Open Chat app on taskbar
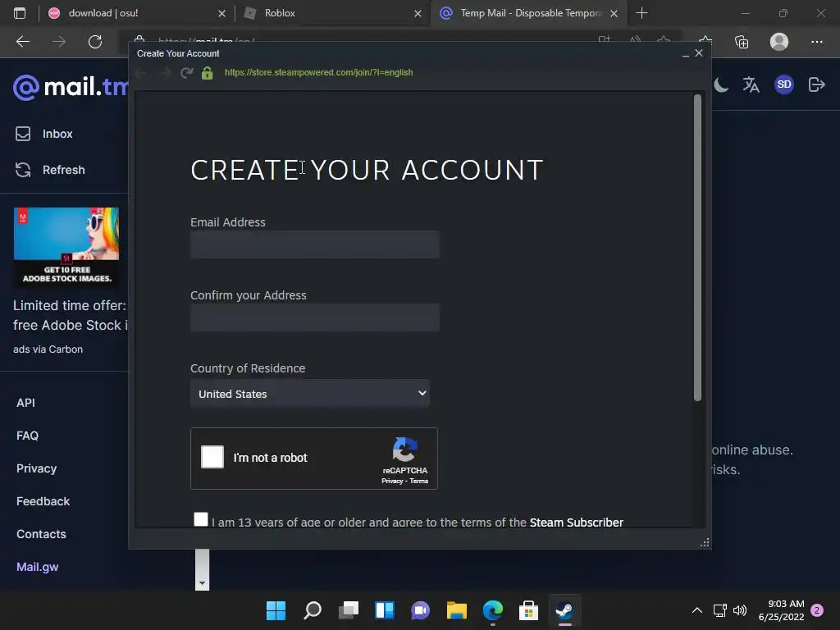 tap(421, 610)
